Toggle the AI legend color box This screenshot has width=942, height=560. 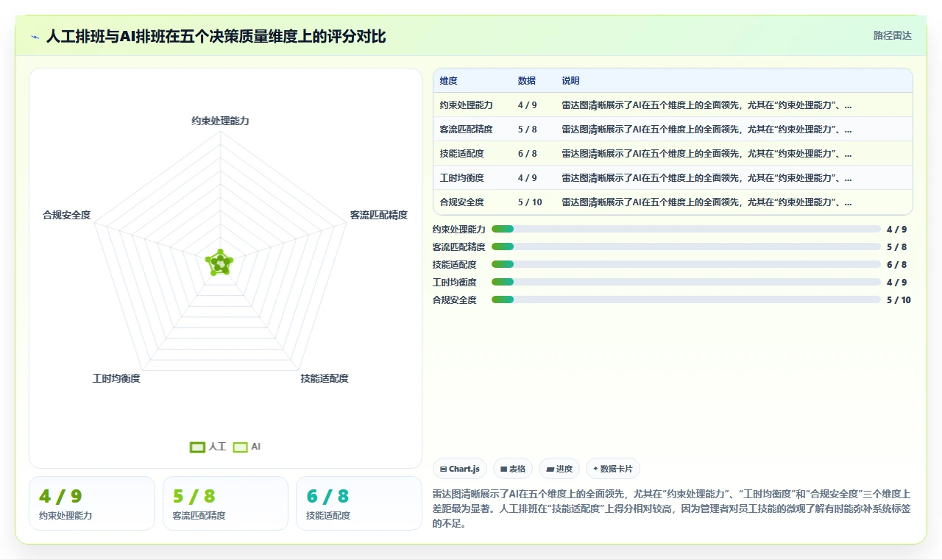[x=240, y=447]
